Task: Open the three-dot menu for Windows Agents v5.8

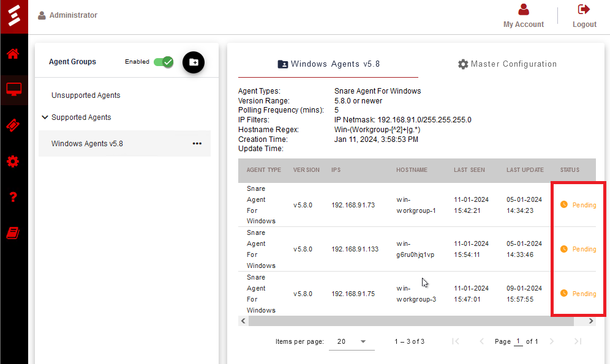Action: (x=197, y=144)
